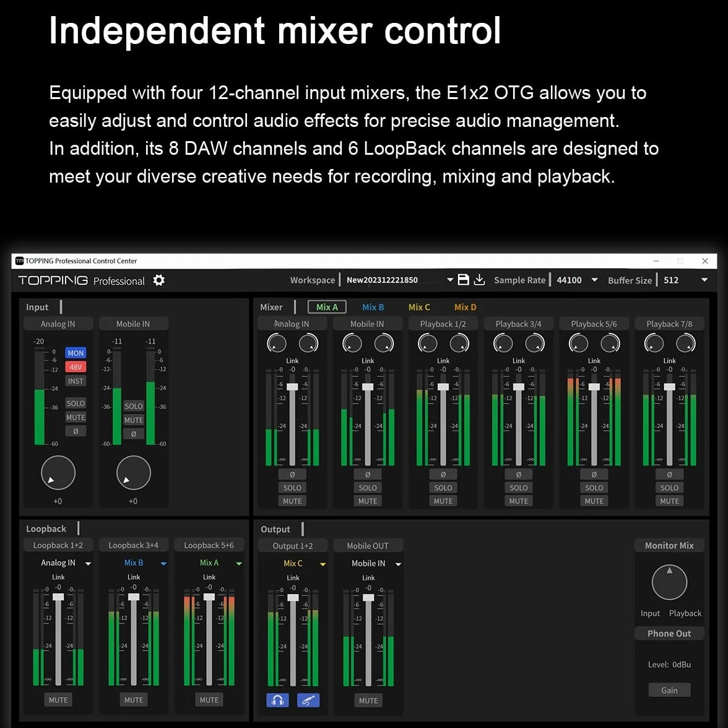Toggle phase invert on Playback 3/4
This screenshot has height=728, width=728.
click(x=519, y=474)
